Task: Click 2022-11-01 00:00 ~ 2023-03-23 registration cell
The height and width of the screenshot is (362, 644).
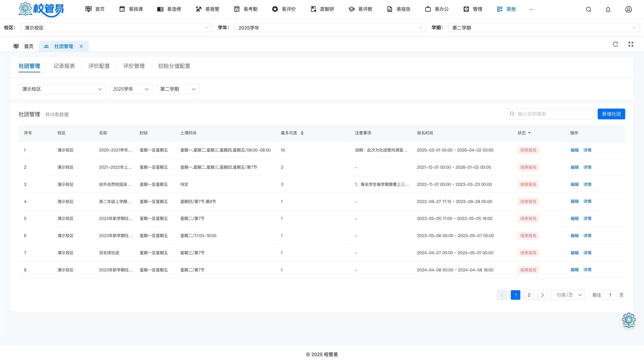Action: (x=454, y=184)
